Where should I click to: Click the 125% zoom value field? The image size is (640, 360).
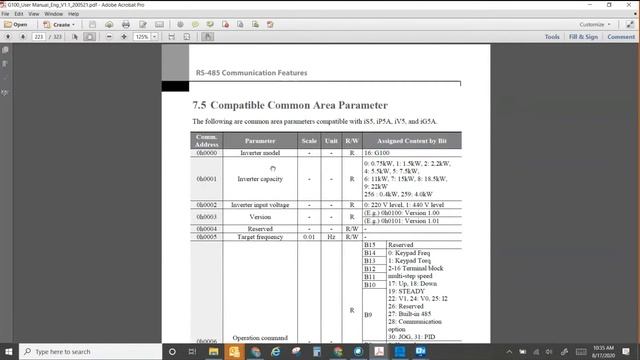pyautogui.click(x=142, y=37)
